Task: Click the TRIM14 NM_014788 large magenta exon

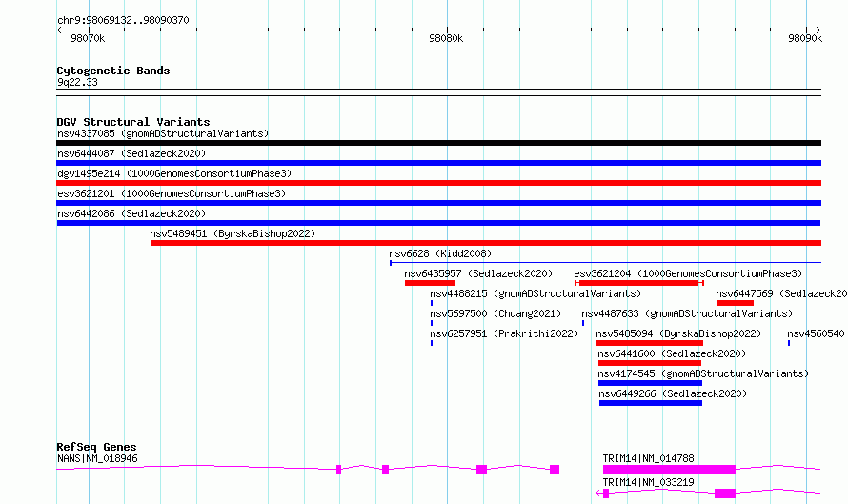Action: (669, 470)
